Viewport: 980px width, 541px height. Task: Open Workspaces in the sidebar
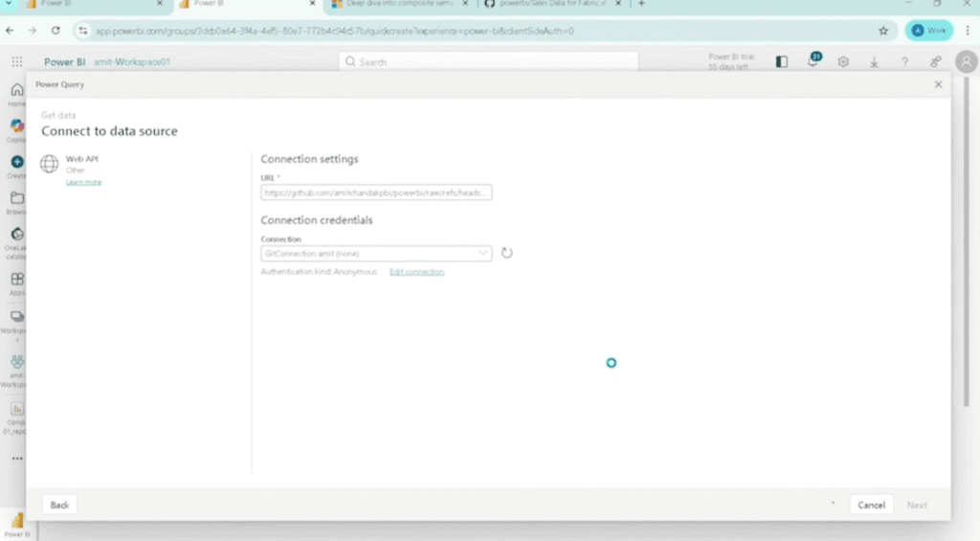[x=15, y=325]
